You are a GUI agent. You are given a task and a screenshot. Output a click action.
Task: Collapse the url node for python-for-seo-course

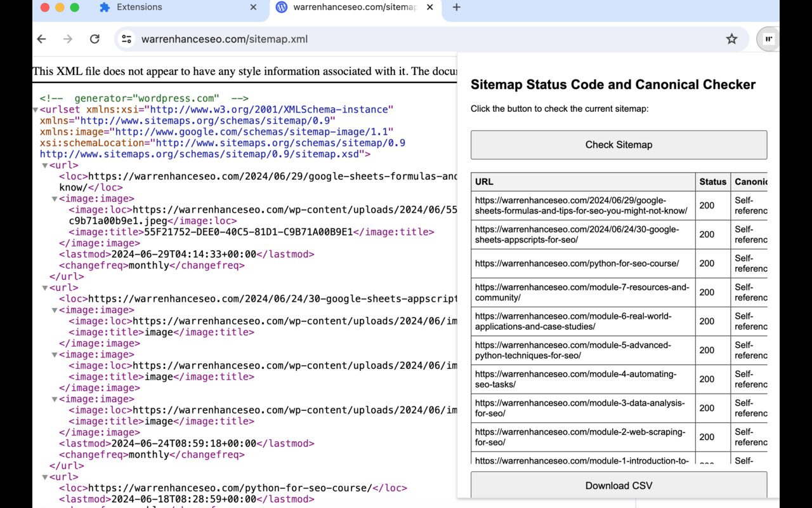[x=44, y=478]
